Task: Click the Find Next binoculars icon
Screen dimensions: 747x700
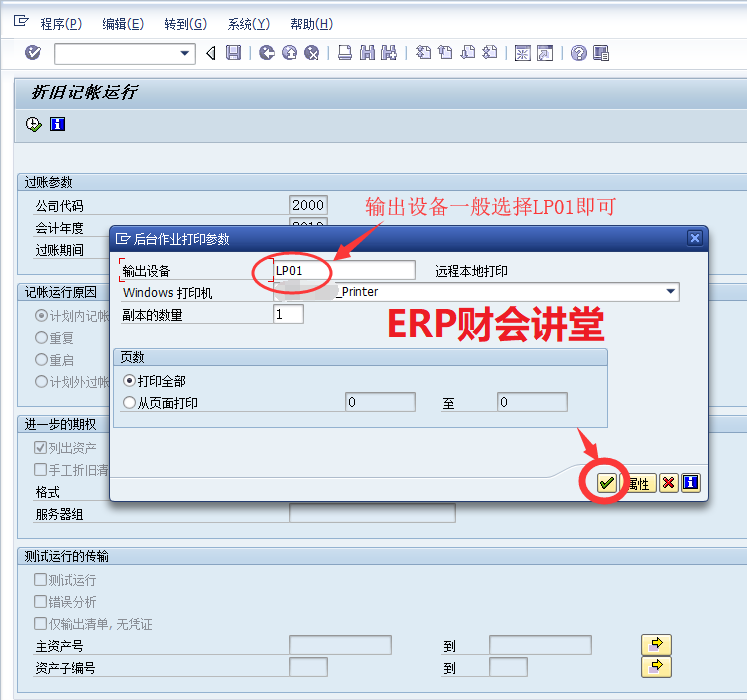Action: 389,52
